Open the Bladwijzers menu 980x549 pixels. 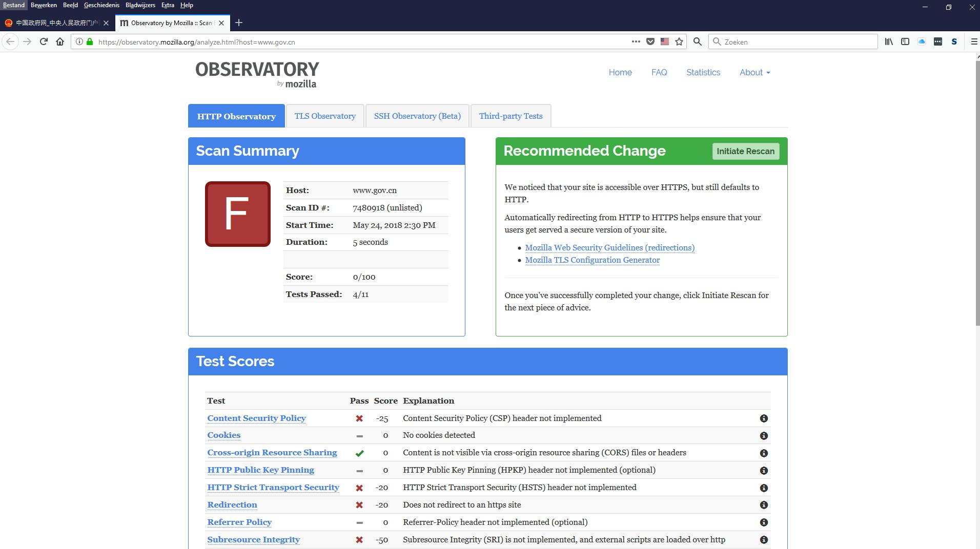(x=140, y=5)
